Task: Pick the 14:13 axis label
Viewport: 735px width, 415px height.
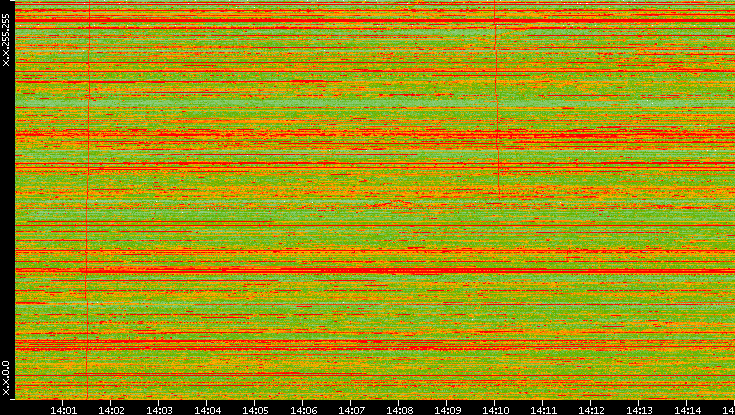Action: [639, 410]
